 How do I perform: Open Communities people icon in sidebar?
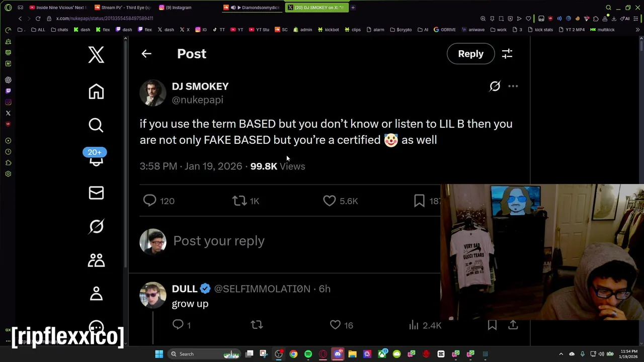[96, 260]
